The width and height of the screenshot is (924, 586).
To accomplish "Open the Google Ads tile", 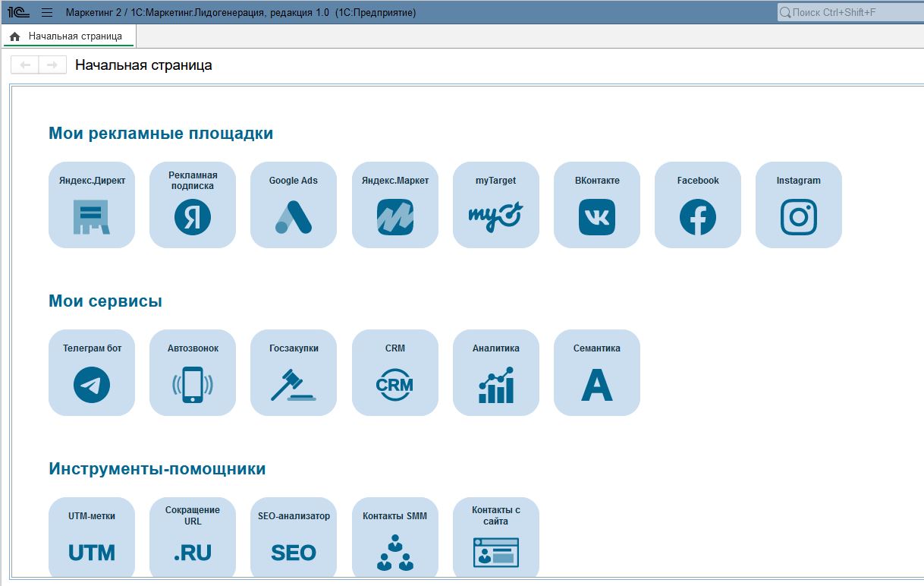I will coord(294,205).
